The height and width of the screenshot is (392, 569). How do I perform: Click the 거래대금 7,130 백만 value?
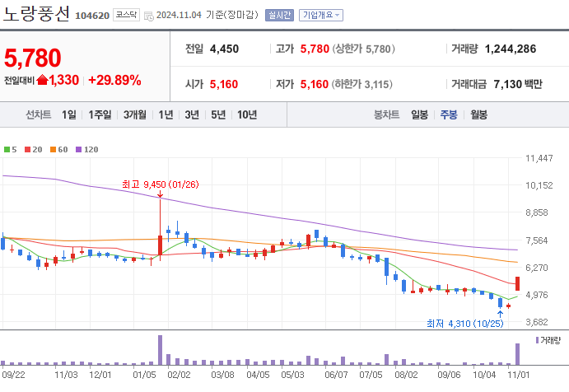pos(518,84)
